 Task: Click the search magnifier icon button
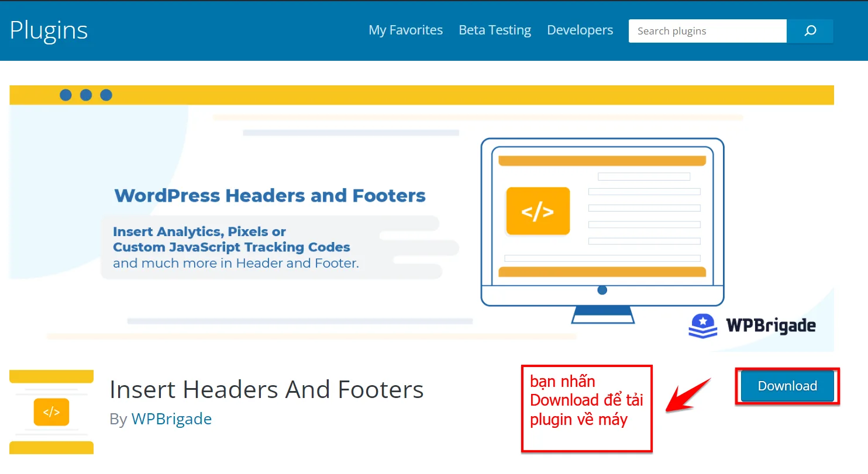click(810, 31)
